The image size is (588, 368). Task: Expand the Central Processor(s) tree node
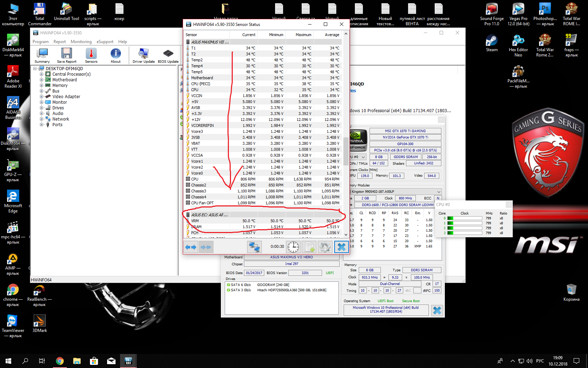[x=42, y=74]
